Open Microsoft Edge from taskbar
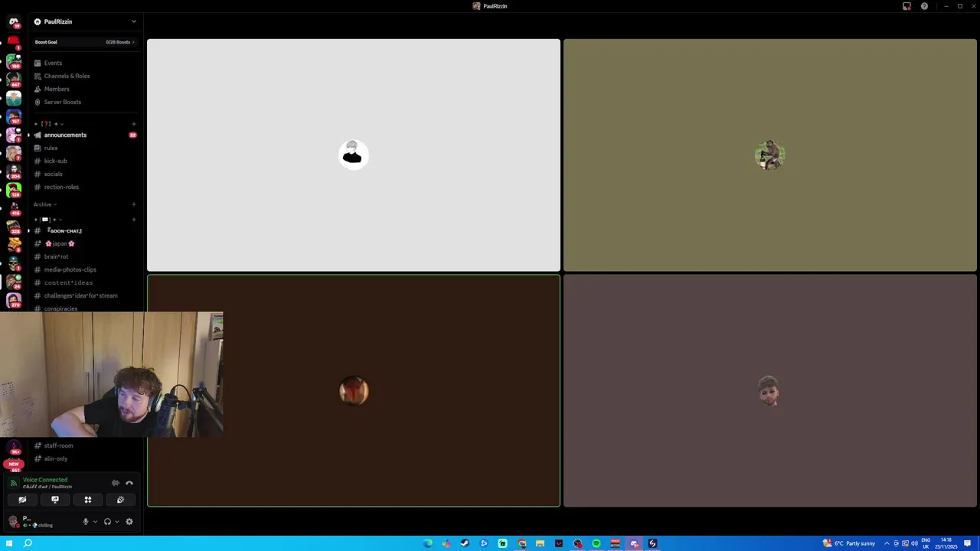The height and width of the screenshot is (551, 980). point(427,543)
